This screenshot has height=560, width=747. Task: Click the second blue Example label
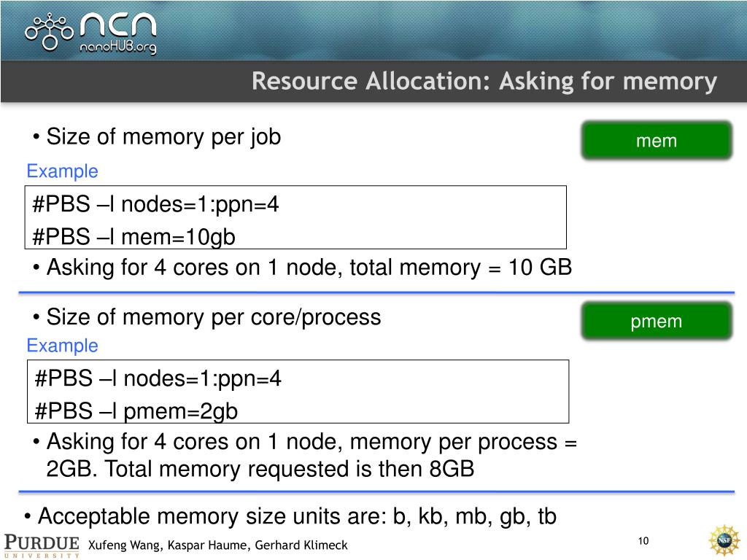click(63, 345)
